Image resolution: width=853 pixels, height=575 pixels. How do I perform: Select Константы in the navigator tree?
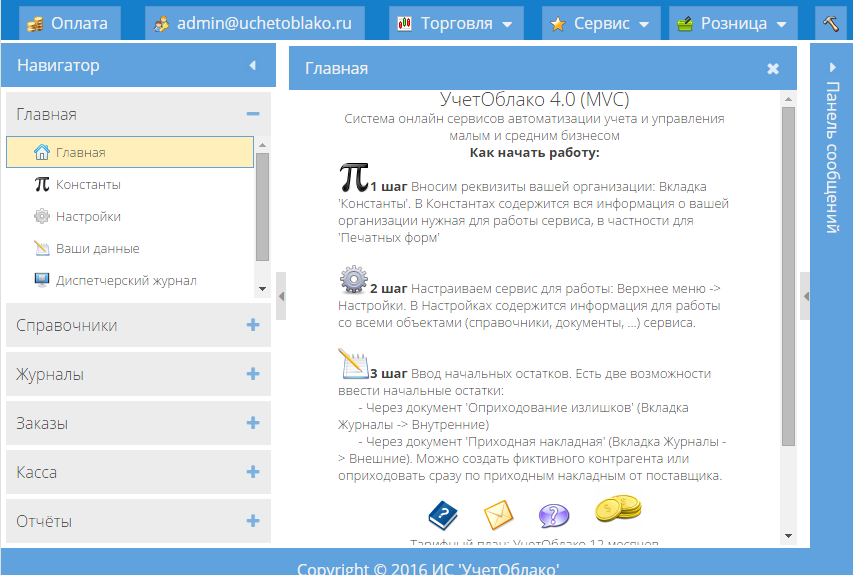[x=130, y=184]
